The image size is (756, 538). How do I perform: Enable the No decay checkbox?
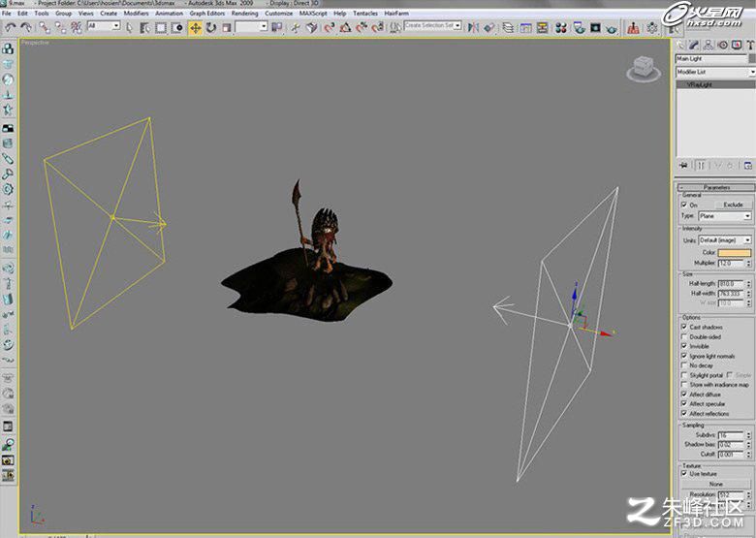coord(683,365)
